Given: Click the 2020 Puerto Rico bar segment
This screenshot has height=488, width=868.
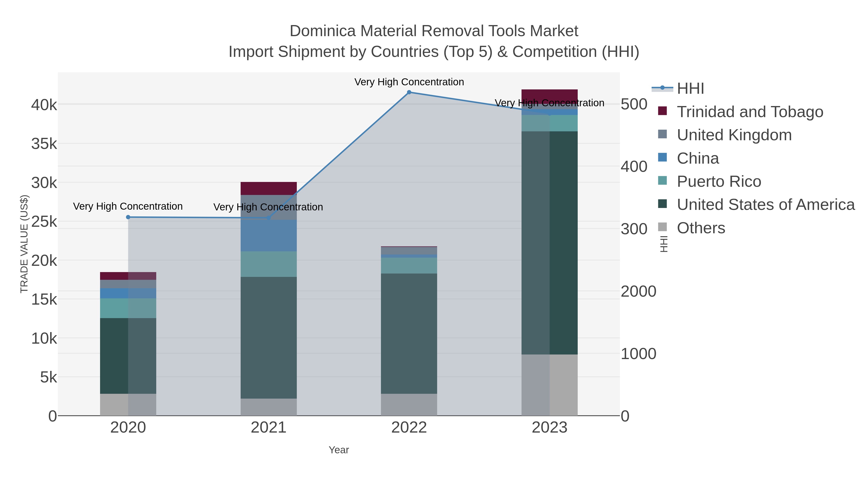Looking at the screenshot, I should coord(128,308).
